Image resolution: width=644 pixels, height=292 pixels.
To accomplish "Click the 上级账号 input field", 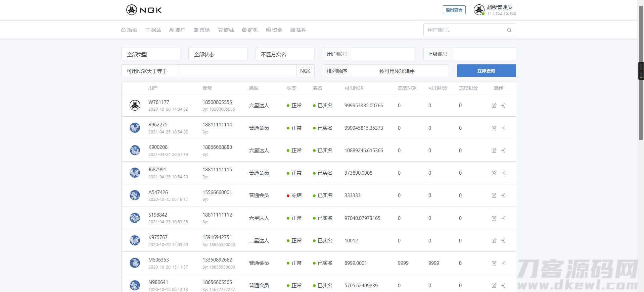I will [484, 54].
